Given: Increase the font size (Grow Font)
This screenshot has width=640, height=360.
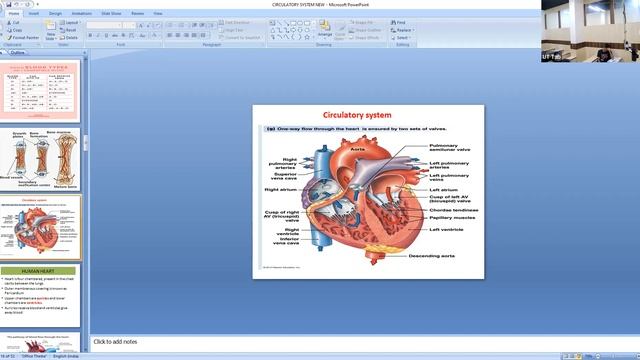Looking at the screenshot, I should (x=141, y=26).
